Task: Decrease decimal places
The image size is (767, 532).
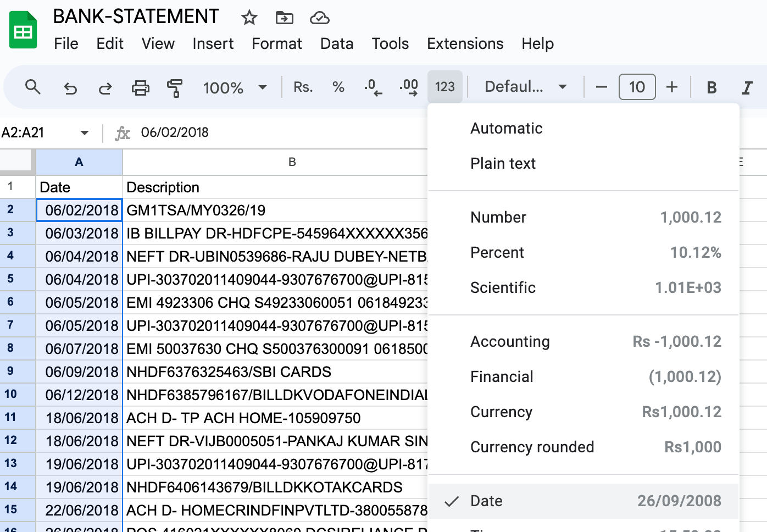Action: 373,87
